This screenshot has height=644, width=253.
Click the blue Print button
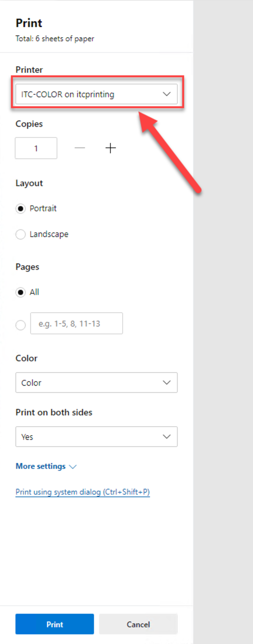tap(55, 624)
